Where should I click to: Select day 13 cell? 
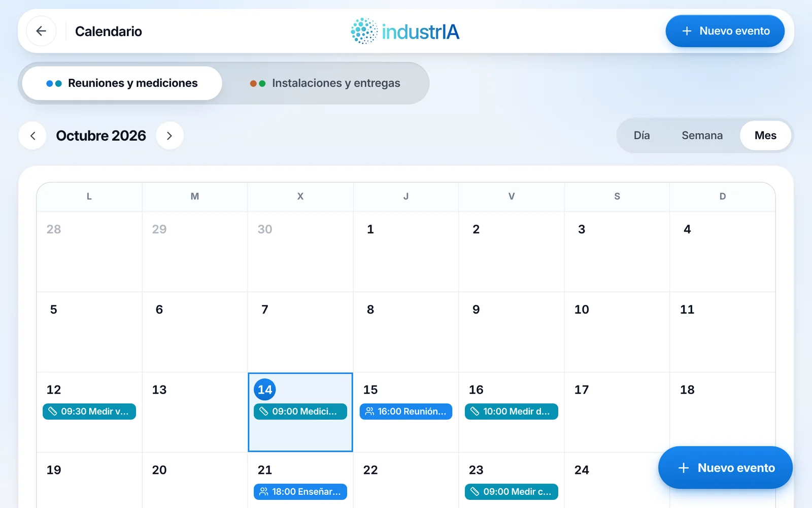tap(195, 412)
